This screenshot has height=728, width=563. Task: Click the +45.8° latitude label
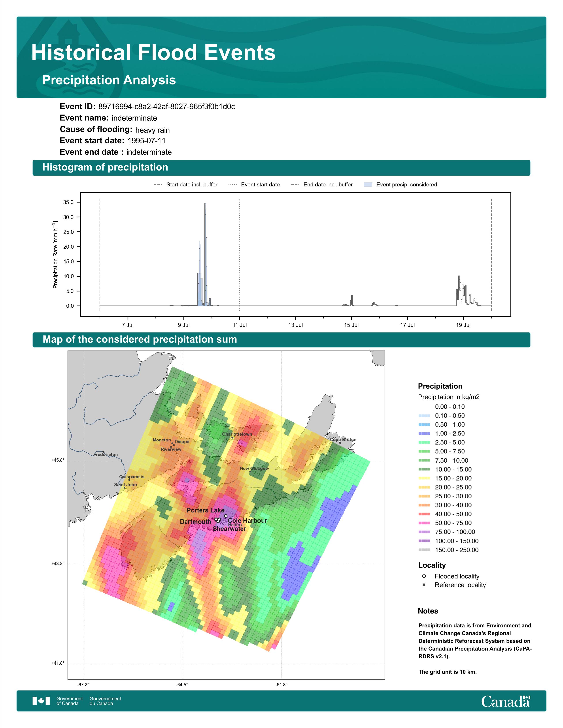click(x=58, y=460)
